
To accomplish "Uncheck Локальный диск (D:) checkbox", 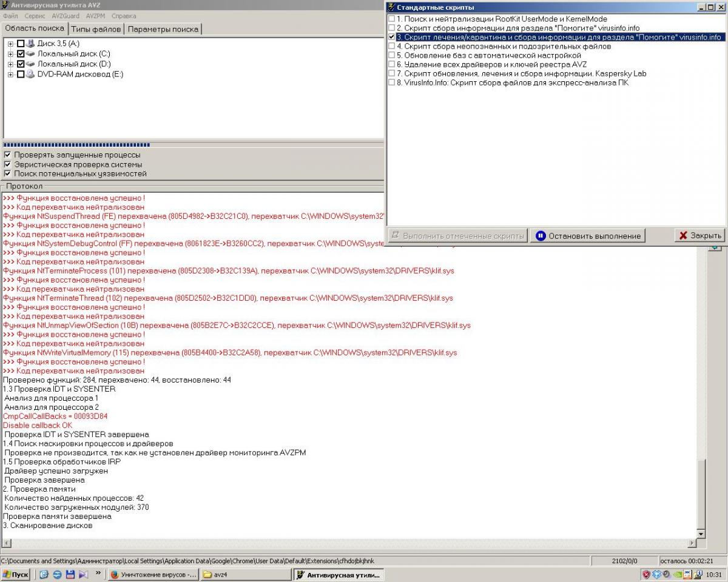I will [21, 64].
